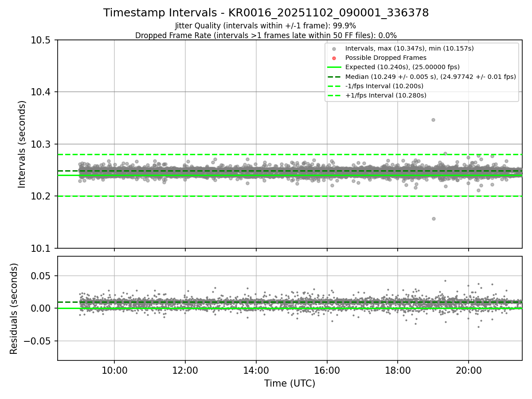Image resolution: width=532 pixels, height=399 pixels.
Task: Click the 20:00 time tick label
Action: [469, 370]
